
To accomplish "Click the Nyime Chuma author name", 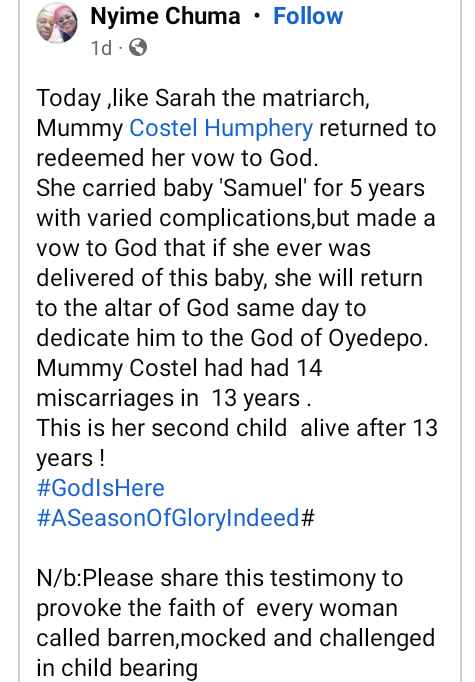I will 165,16.
